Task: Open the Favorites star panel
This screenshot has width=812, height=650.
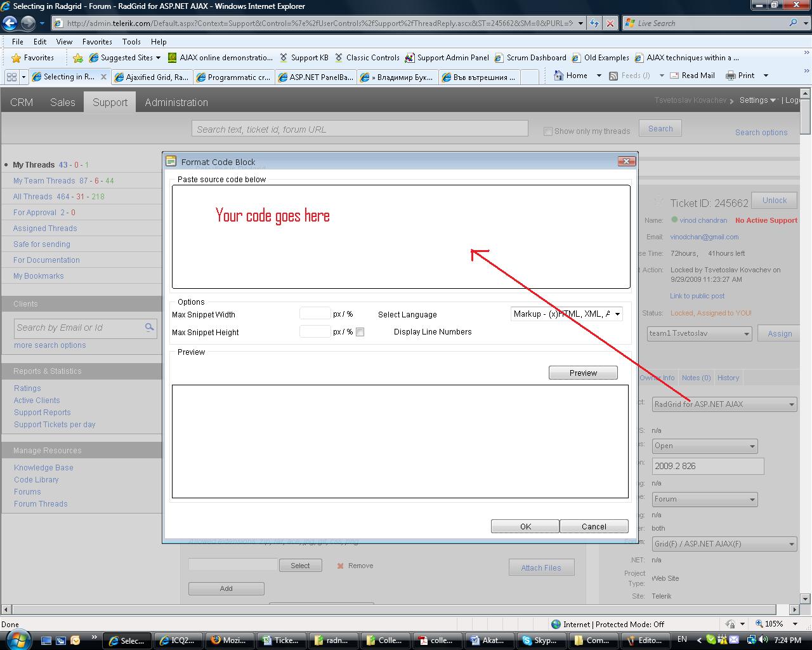Action: tap(33, 58)
